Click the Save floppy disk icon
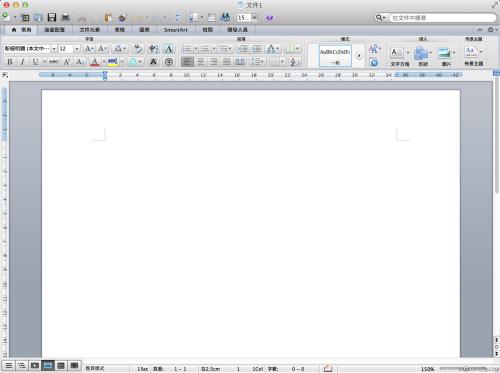The width and height of the screenshot is (500, 373). pyautogui.click(x=52, y=17)
